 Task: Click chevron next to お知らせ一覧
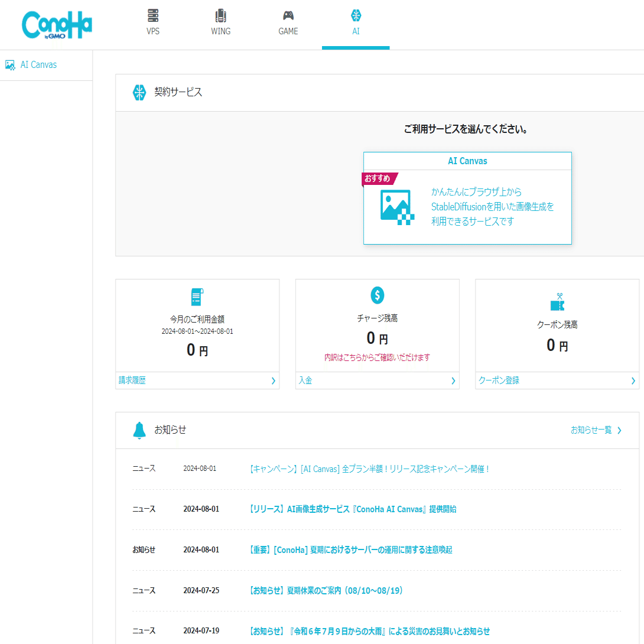pyautogui.click(x=619, y=431)
